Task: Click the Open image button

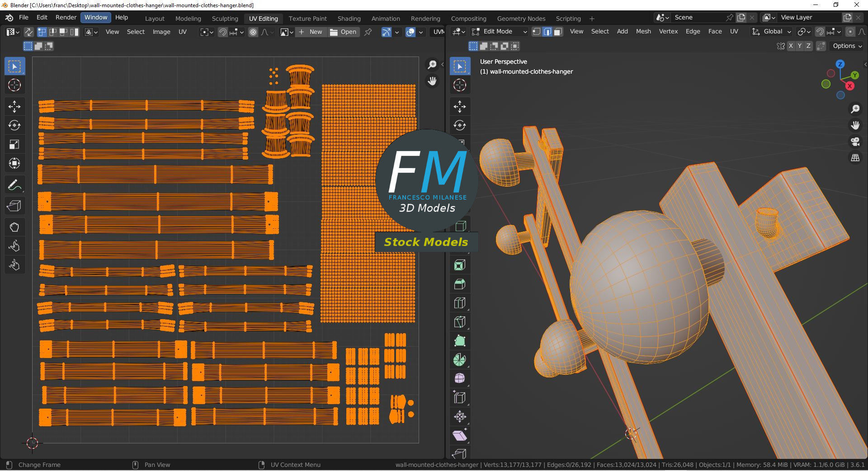Action: [x=343, y=32]
